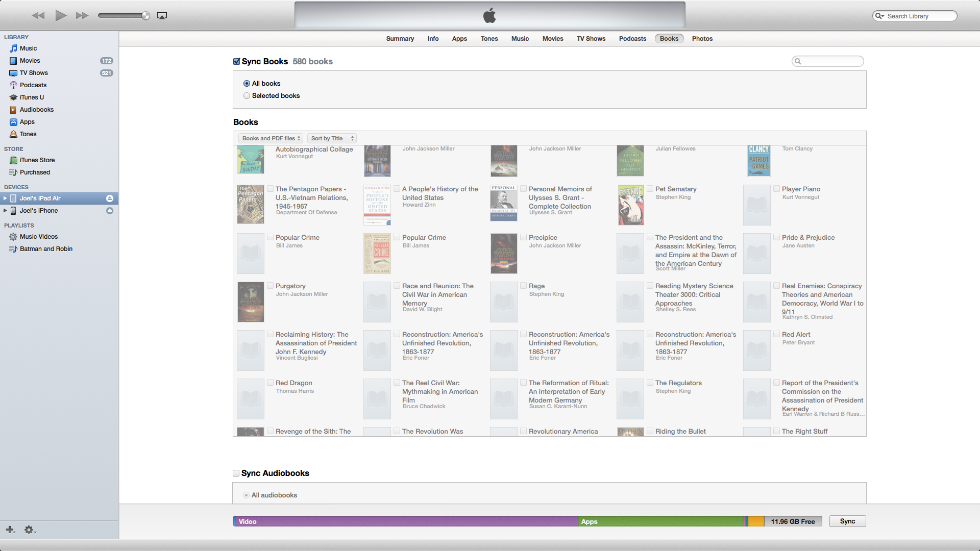The image size is (980, 551).
Task: Expand Joel's iPad Air disclosure triangle
Action: click(5, 198)
